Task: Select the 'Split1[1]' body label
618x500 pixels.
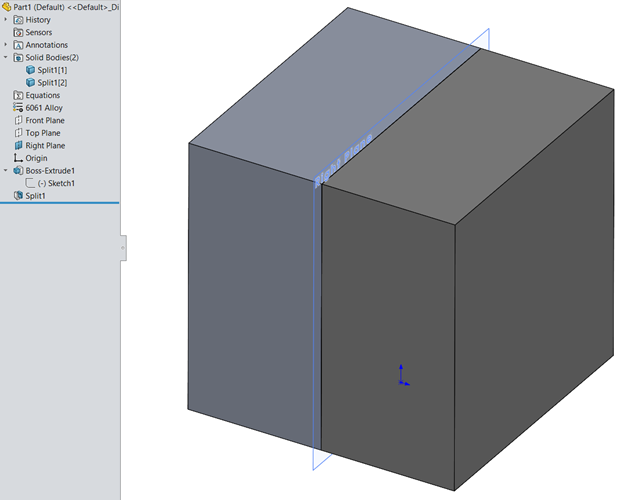Action: 52,70
